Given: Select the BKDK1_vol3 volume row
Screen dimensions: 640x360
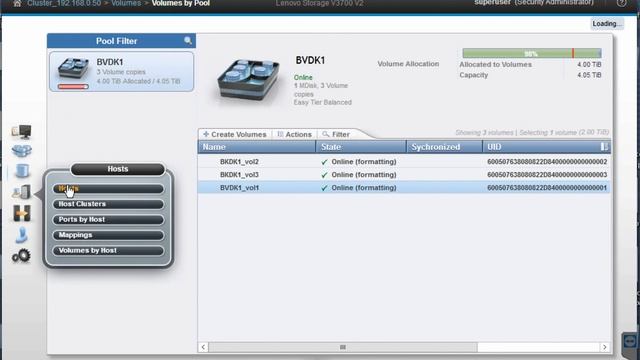Looking at the screenshot, I should pos(404,175).
